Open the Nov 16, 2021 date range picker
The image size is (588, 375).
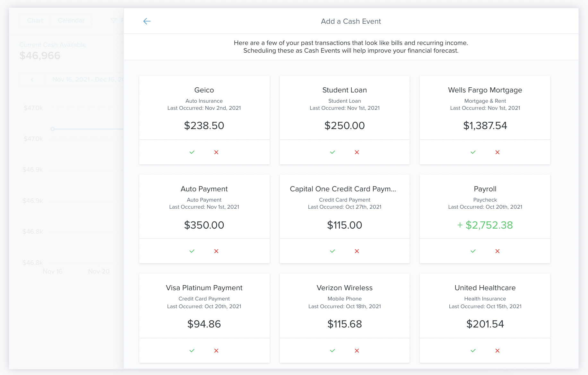click(87, 80)
